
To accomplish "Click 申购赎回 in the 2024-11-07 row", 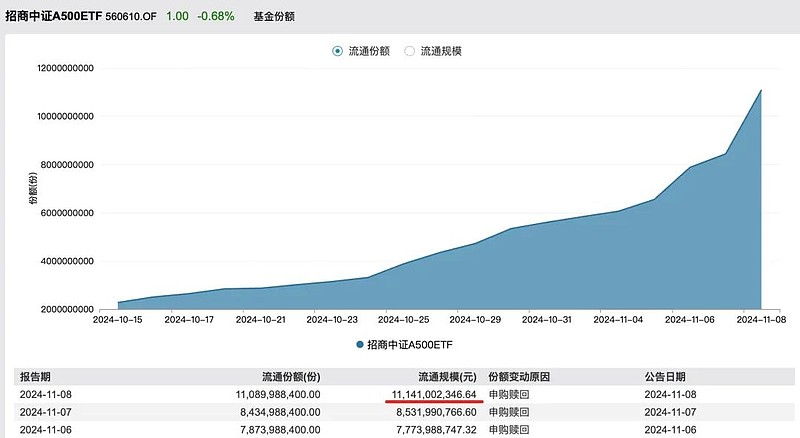I will point(509,412).
